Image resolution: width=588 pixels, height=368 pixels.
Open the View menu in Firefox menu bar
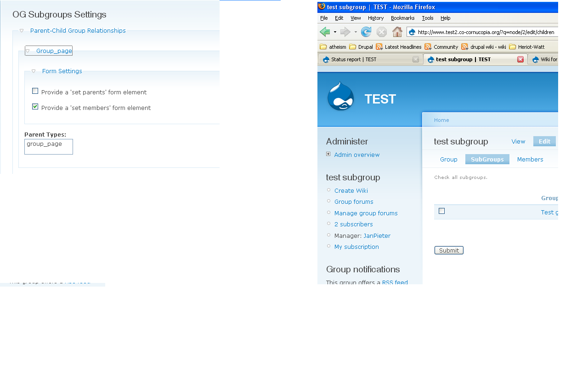pos(356,18)
